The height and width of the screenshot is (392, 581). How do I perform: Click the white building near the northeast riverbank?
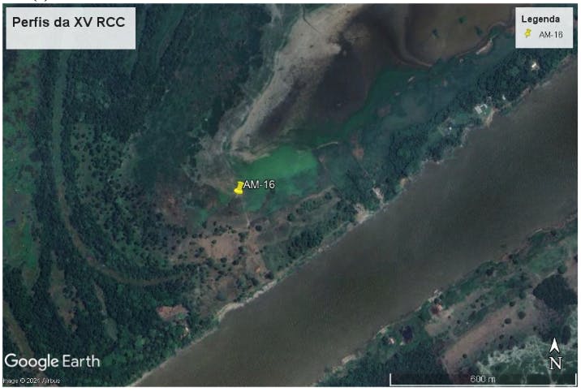click(481, 109)
